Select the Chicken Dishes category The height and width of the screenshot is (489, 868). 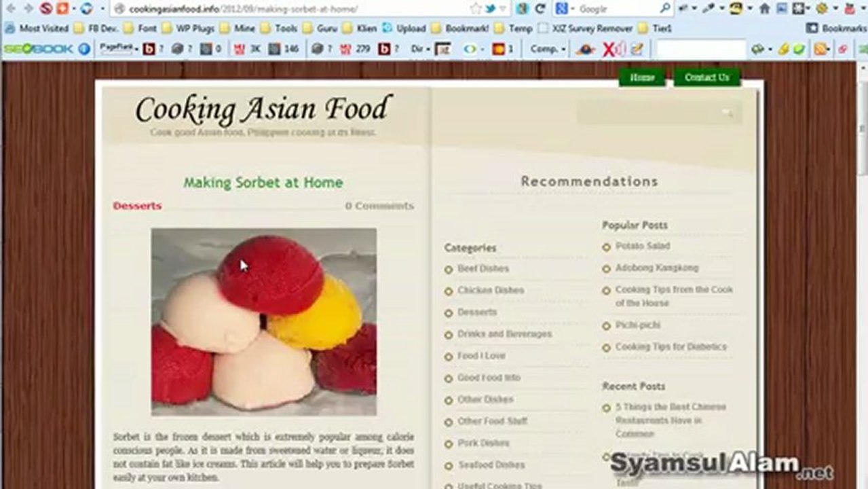(x=491, y=290)
